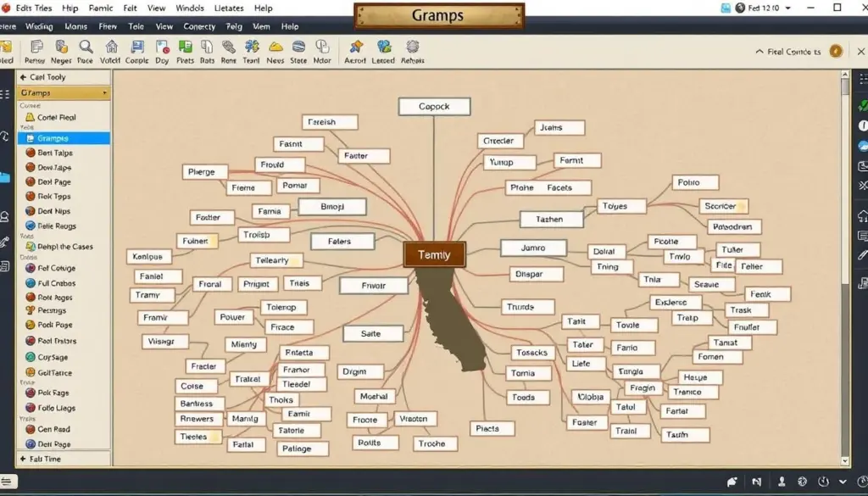Click the Tashen node
The width and height of the screenshot is (868, 496).
tap(551, 220)
